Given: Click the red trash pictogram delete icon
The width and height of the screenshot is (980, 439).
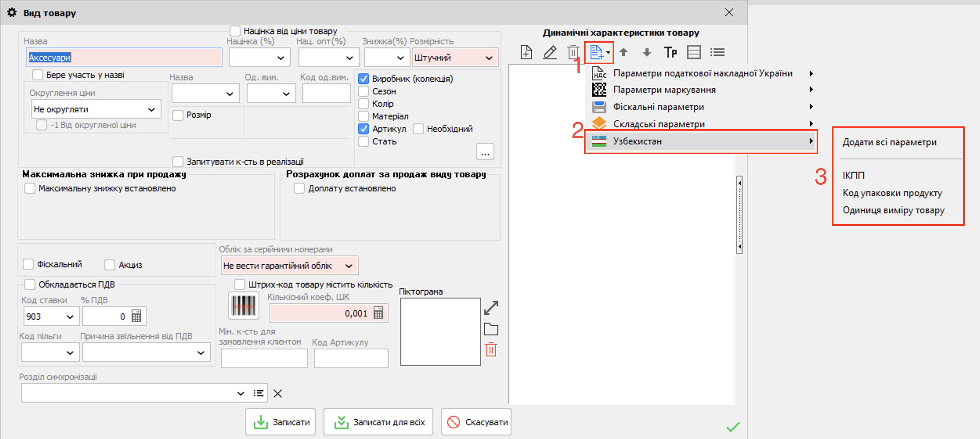Looking at the screenshot, I should tap(491, 349).
